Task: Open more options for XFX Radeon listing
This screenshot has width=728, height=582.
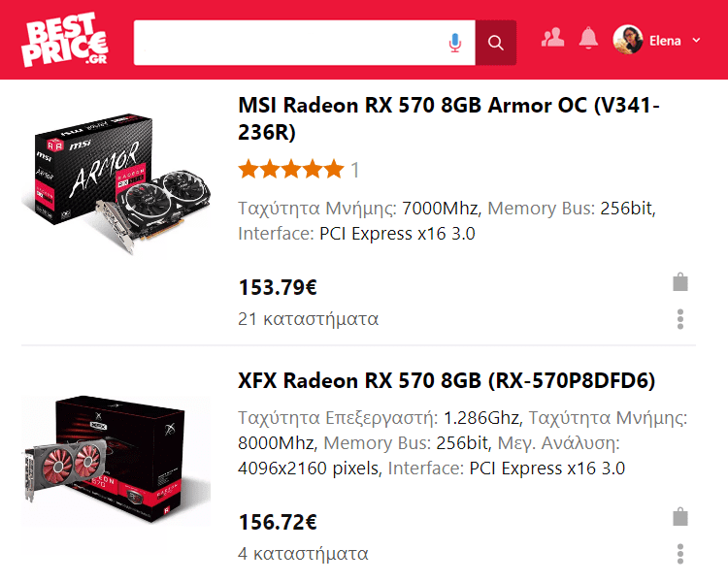Action: click(x=680, y=554)
